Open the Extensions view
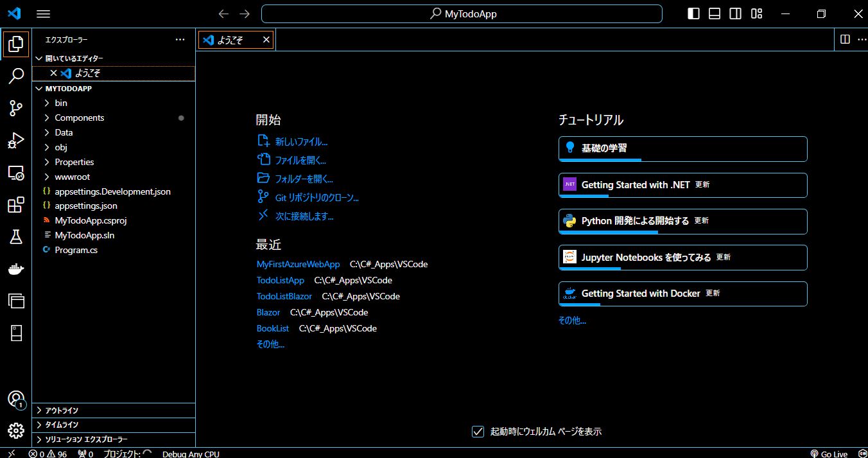 [x=16, y=205]
